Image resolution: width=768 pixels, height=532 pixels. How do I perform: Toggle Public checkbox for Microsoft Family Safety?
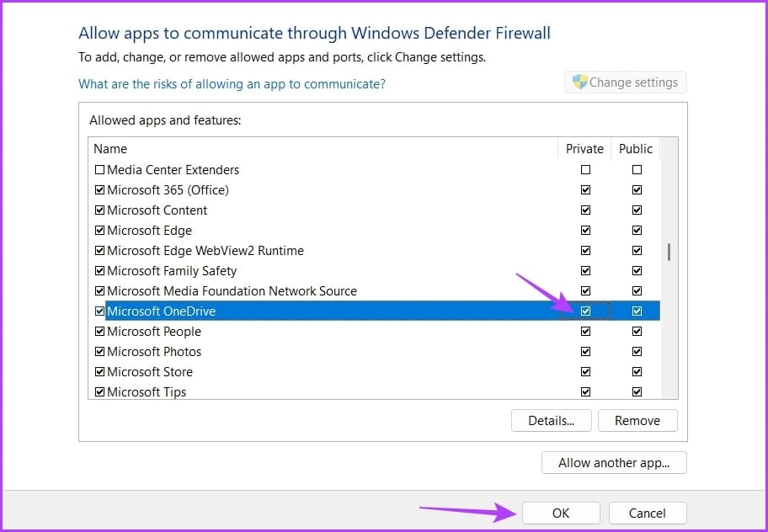click(x=637, y=271)
